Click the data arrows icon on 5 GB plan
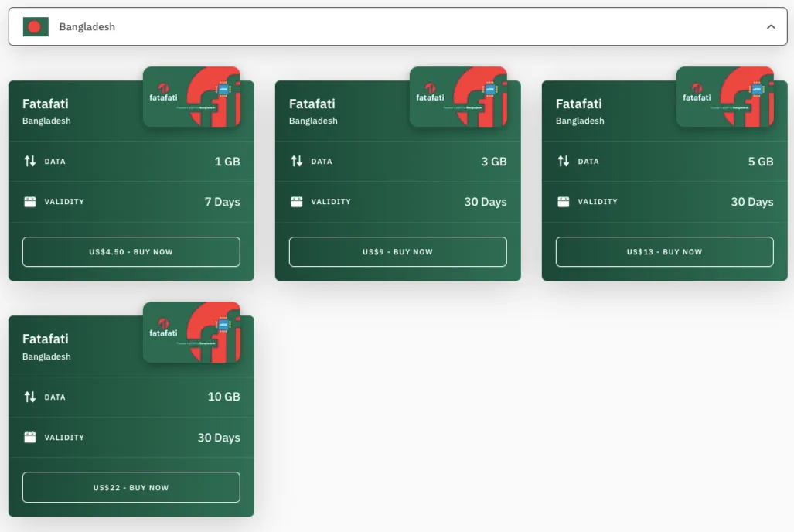794x532 pixels. 563,161
